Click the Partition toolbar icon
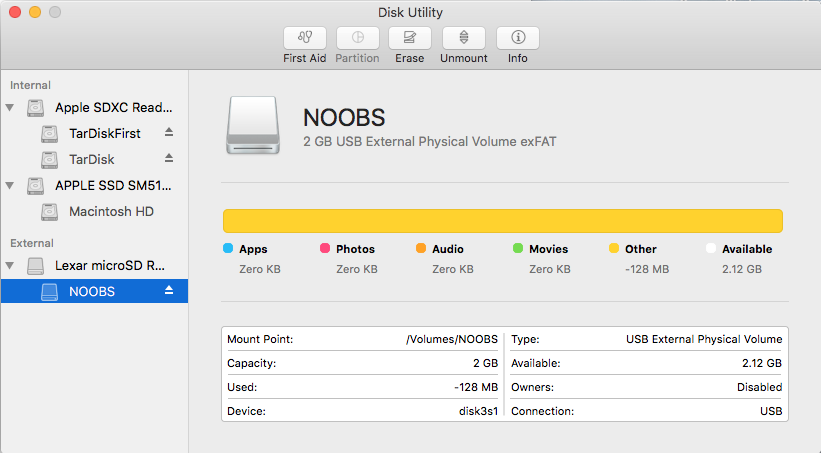 [x=357, y=38]
